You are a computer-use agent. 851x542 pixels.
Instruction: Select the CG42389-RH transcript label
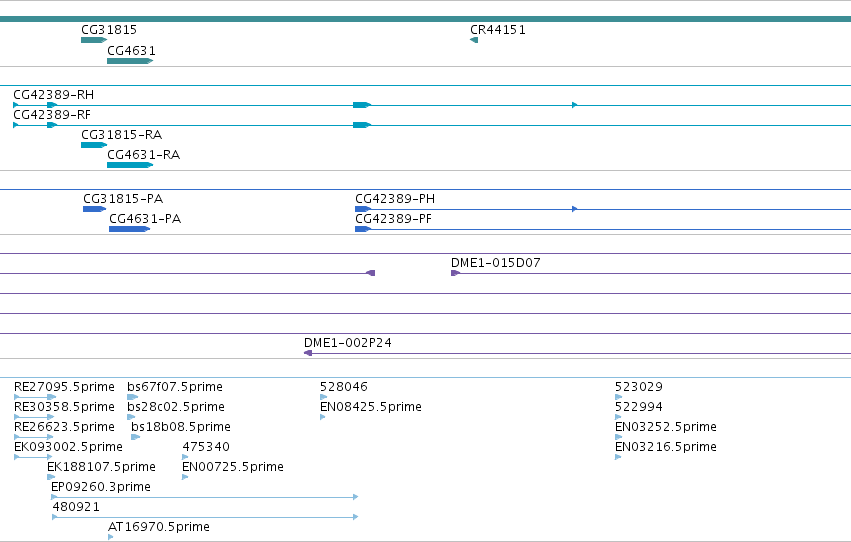[x=54, y=95]
